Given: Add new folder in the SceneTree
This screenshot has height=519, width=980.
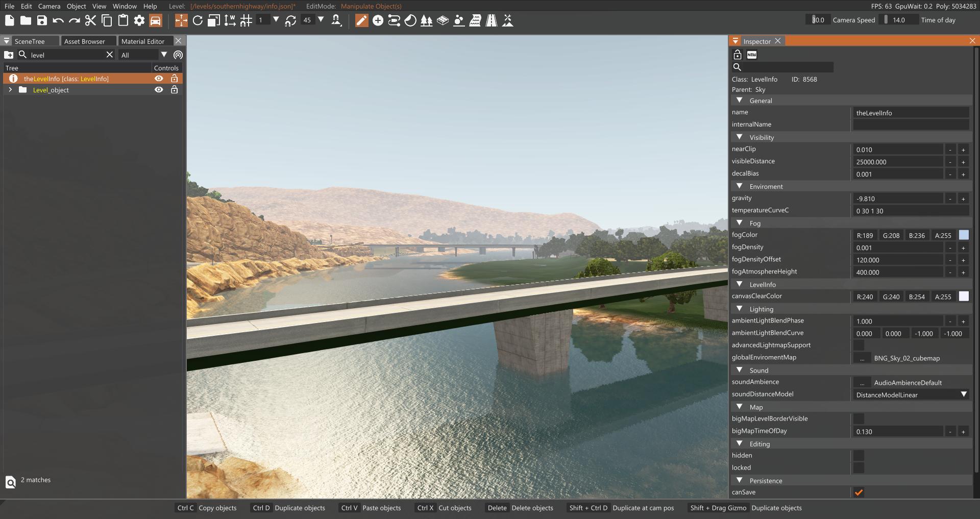Looking at the screenshot, I should [x=9, y=55].
